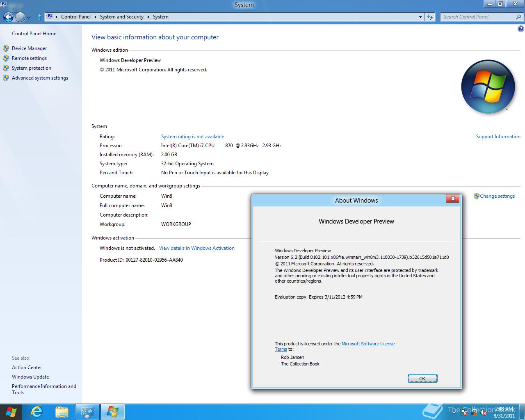Open Device Manager link
This screenshot has width=525, height=420.
29,48
